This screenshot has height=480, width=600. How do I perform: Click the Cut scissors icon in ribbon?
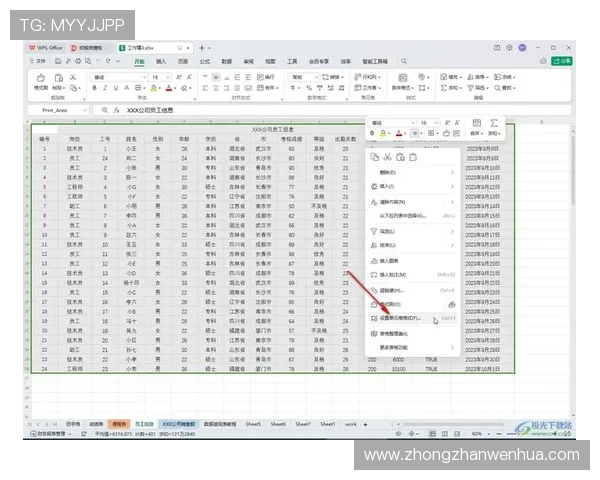(x=73, y=77)
